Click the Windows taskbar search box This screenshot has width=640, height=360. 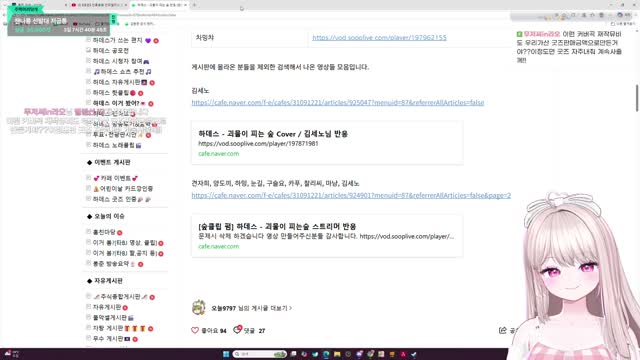click(x=260, y=354)
